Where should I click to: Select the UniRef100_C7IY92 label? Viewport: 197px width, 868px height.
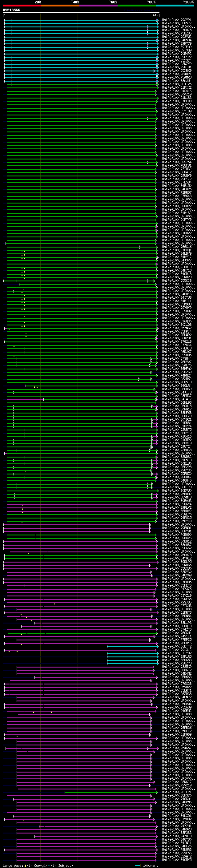pos(176,653)
